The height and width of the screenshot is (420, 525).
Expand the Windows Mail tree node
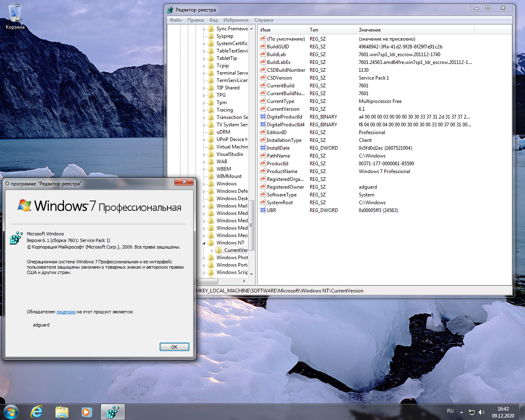(204, 206)
